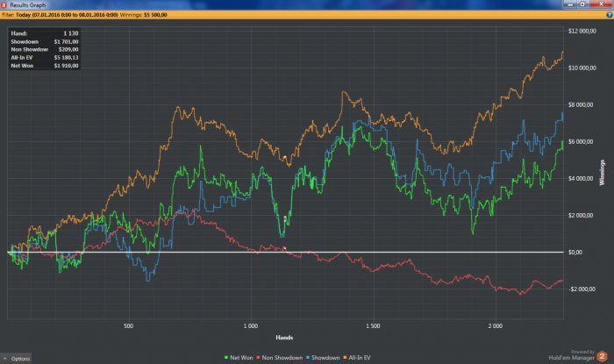Click the '1 500' x-axis label
Image resolution: width=614 pixels, height=364 pixels.
(x=373, y=325)
